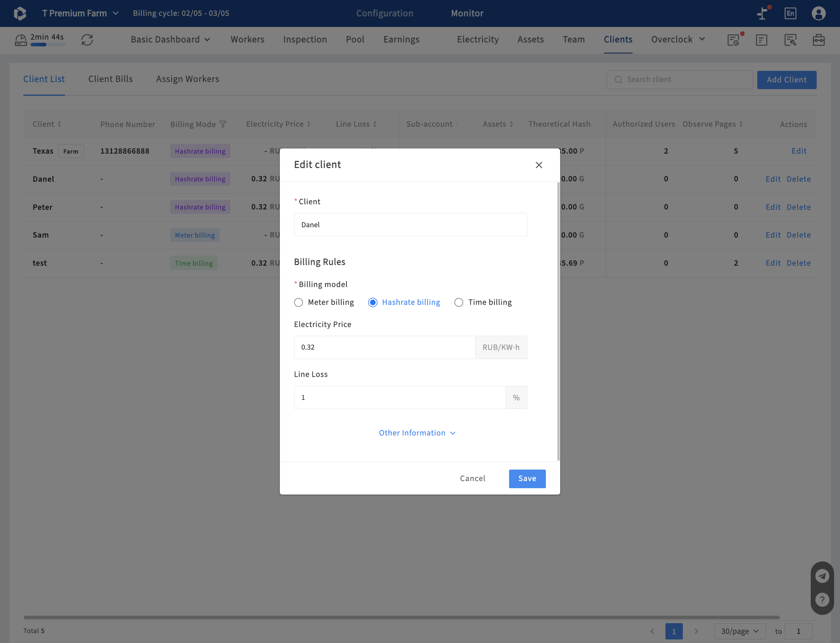Viewport: 840px width, 643px height.
Task: Expand the Overclock dropdown menu
Action: coord(678,40)
